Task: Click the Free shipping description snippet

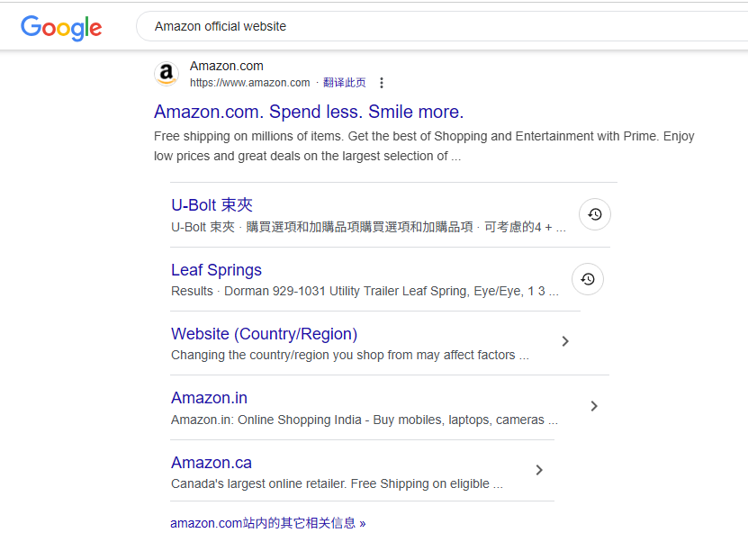Action: click(x=423, y=146)
